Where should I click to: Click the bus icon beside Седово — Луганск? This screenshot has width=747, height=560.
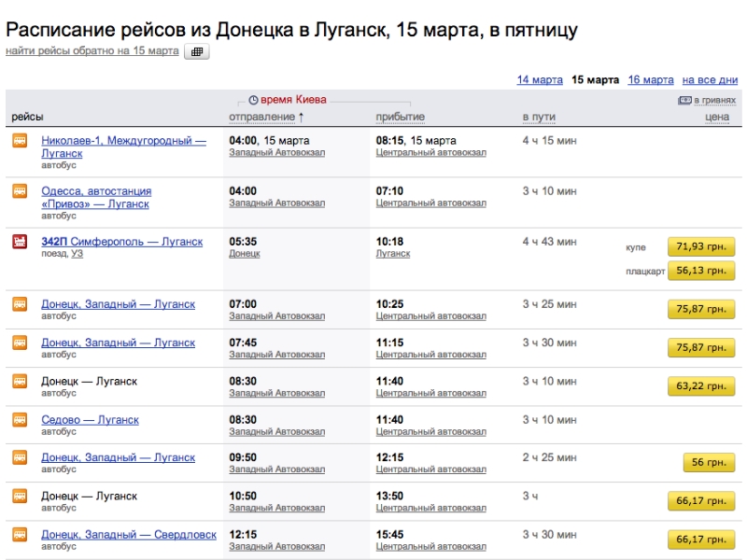[20, 419]
